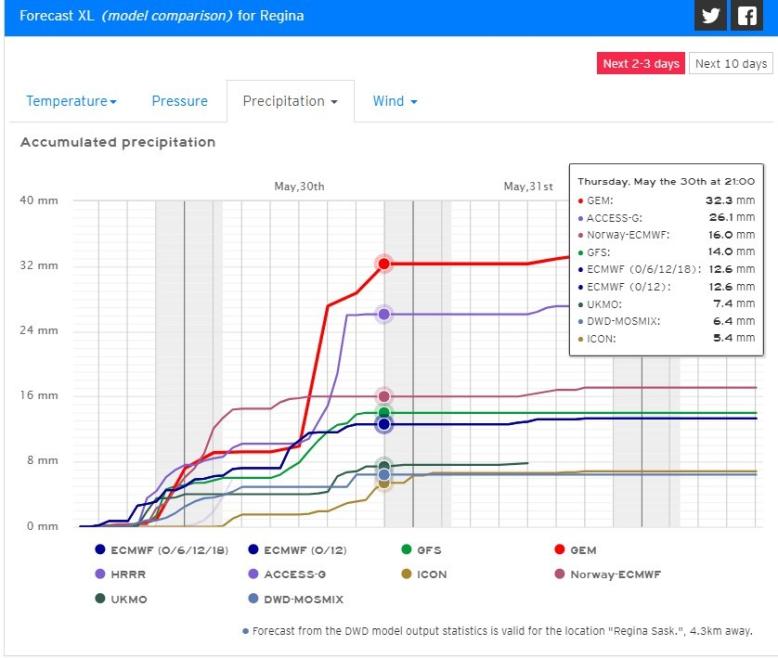Switch to Next 10 days view
Viewport: 778px width, 658px height.
tap(731, 64)
